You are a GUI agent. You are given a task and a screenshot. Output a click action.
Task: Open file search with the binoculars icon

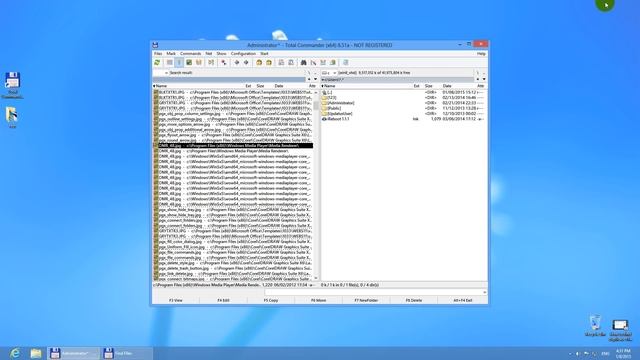point(303,62)
